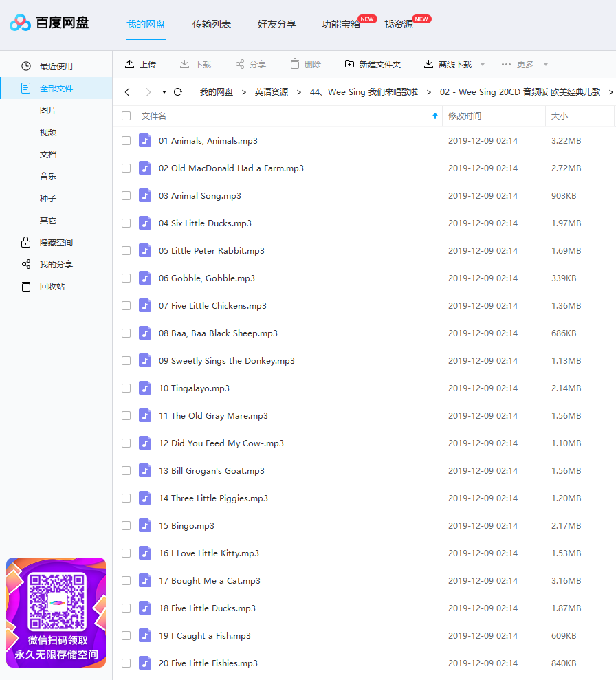Open the 好友分享 tab

(276, 24)
